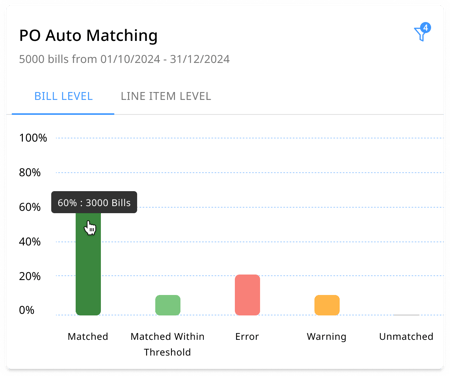Click the Warning axis label
450x376 pixels.
[327, 337]
